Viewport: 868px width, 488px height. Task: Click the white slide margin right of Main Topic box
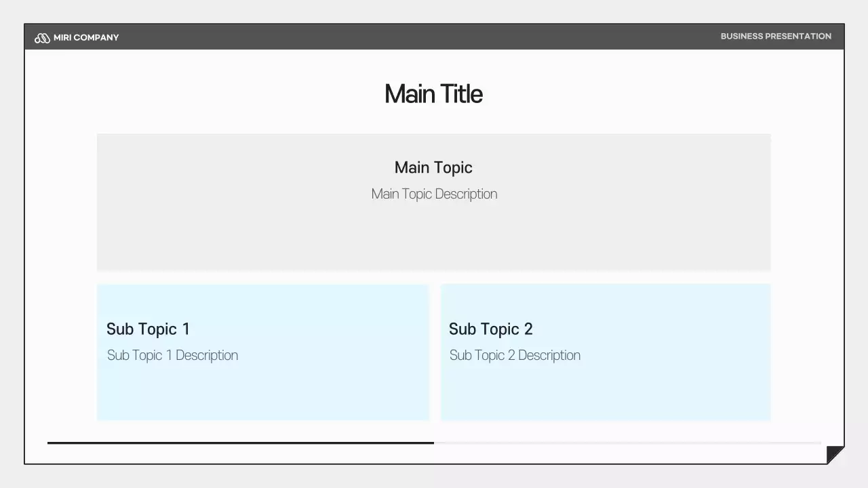pos(807,203)
